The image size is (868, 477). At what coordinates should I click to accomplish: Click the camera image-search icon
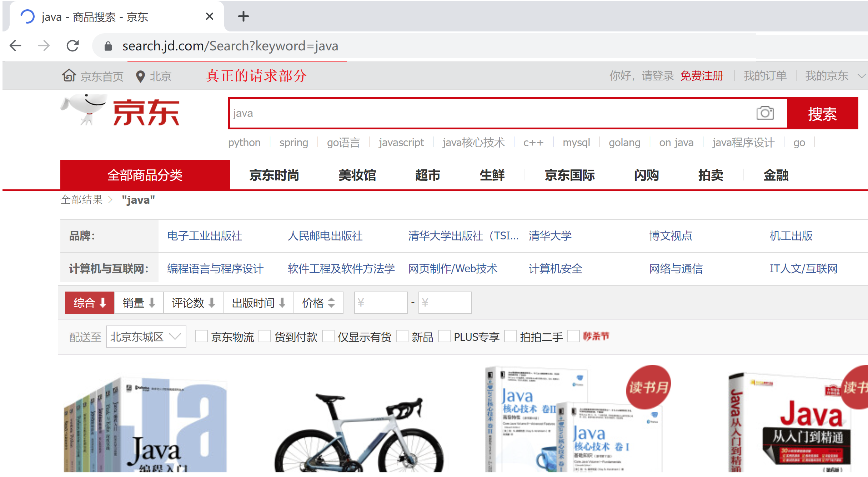coord(765,113)
